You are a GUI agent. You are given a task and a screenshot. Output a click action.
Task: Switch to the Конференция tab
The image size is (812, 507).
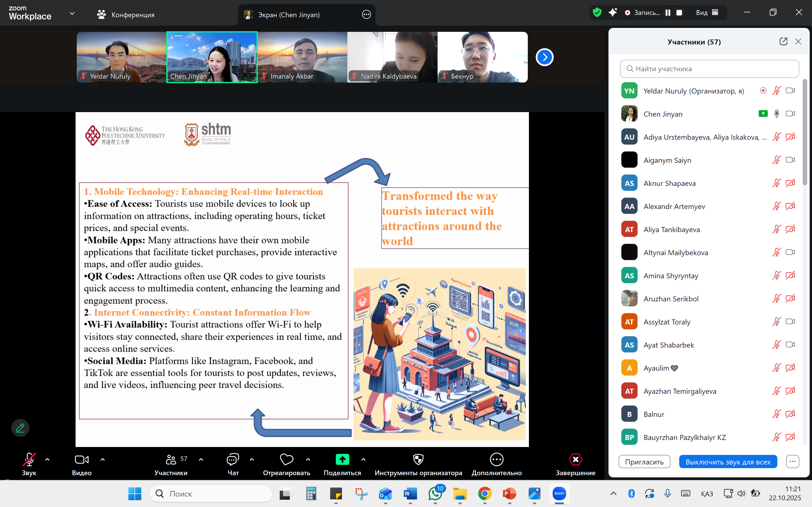tap(125, 15)
